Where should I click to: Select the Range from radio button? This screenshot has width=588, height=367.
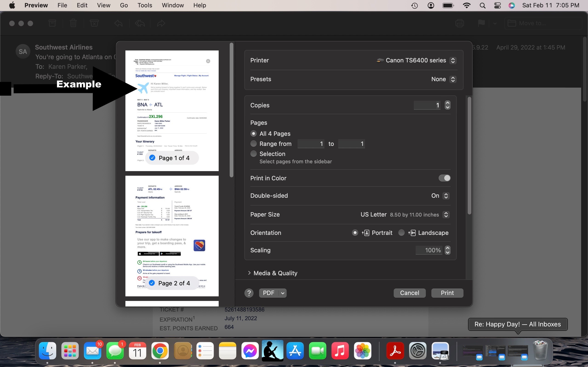[x=253, y=144]
